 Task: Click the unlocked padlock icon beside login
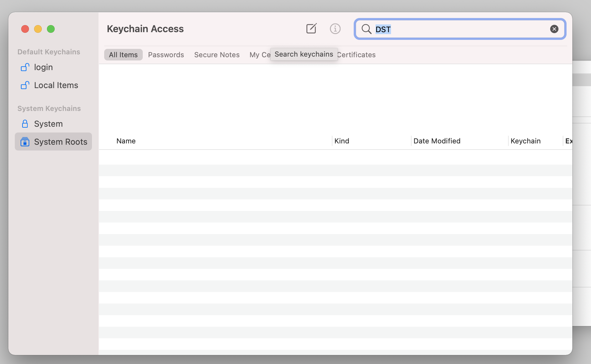[x=25, y=67]
